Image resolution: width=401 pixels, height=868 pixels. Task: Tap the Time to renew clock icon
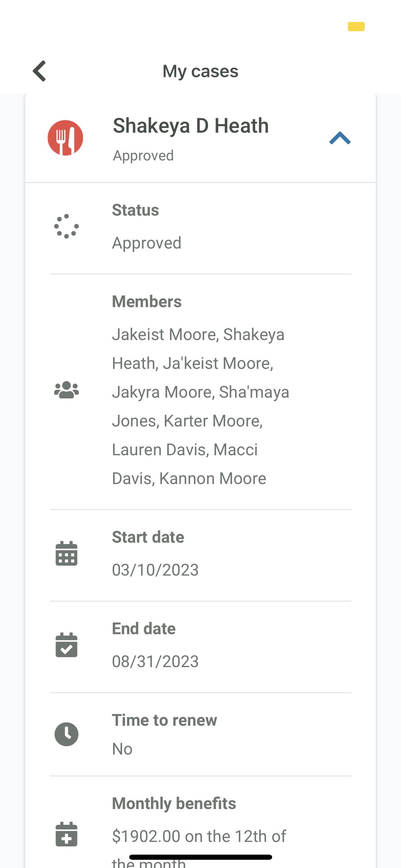point(66,734)
